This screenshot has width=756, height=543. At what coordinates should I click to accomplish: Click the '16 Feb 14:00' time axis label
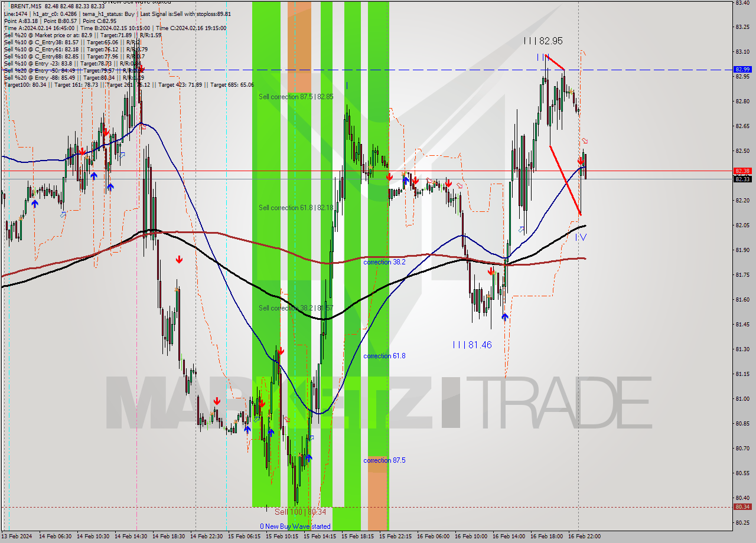pos(509,537)
